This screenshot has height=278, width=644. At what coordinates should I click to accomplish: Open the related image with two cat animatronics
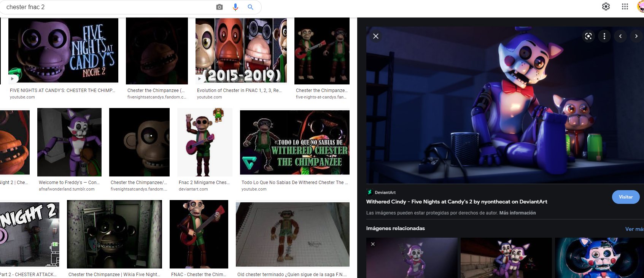[x=506, y=258]
